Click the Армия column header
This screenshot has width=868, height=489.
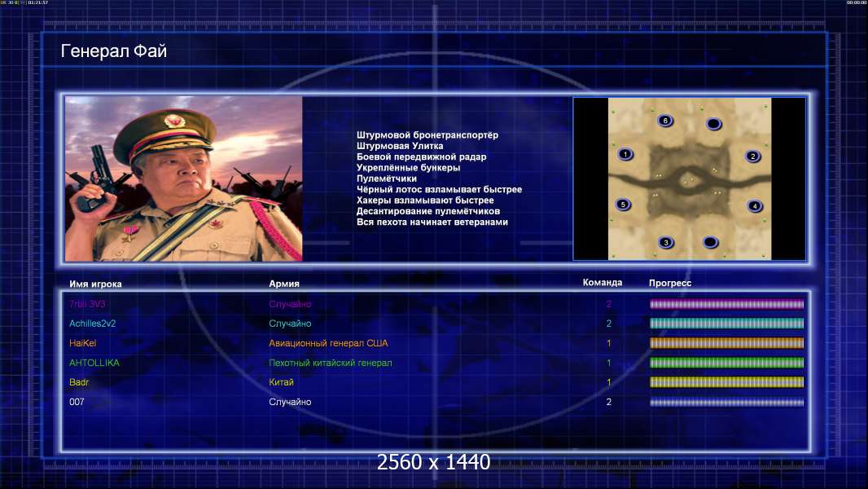pyautogui.click(x=284, y=284)
